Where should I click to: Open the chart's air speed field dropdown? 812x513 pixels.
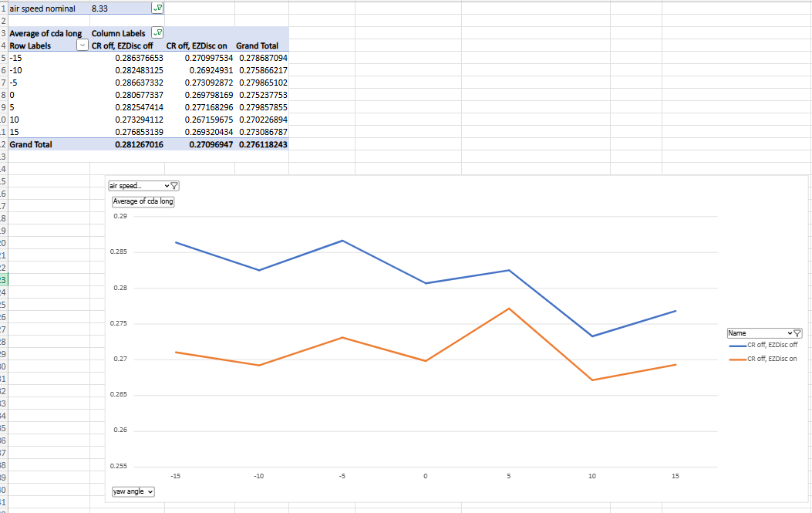pyautogui.click(x=143, y=186)
